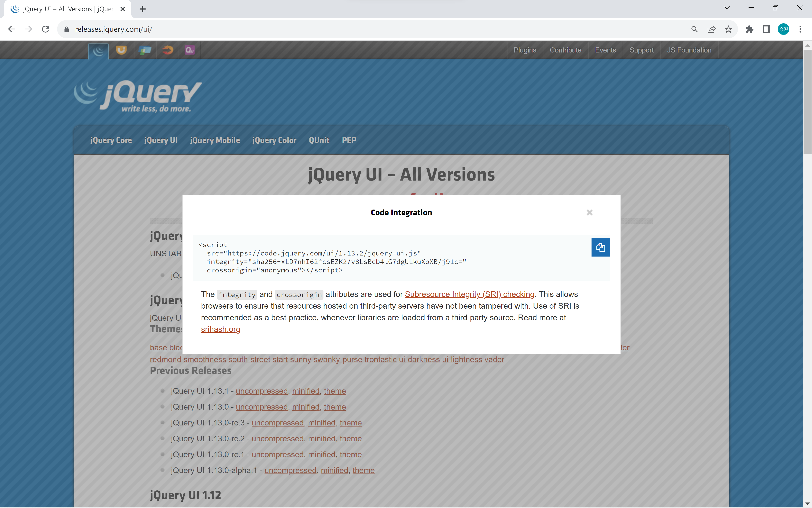
Task: Open the Chrome profile avatar
Action: tap(783, 29)
